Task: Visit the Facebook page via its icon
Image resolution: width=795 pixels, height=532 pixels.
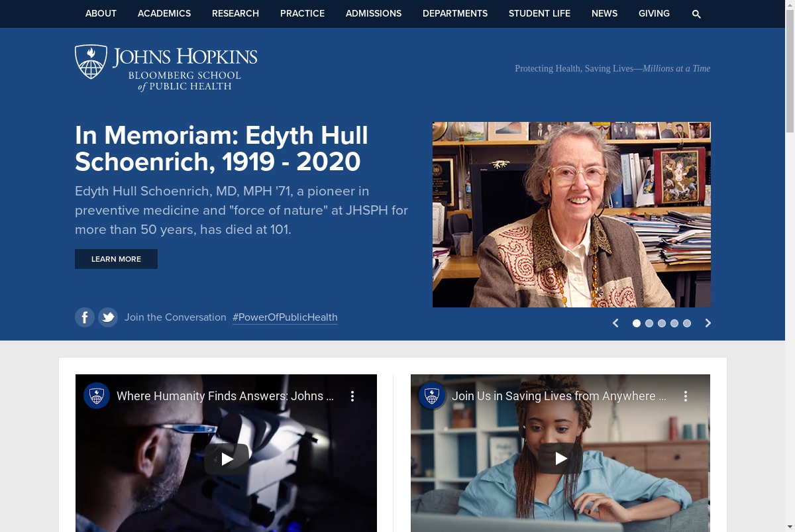Action: click(x=85, y=317)
